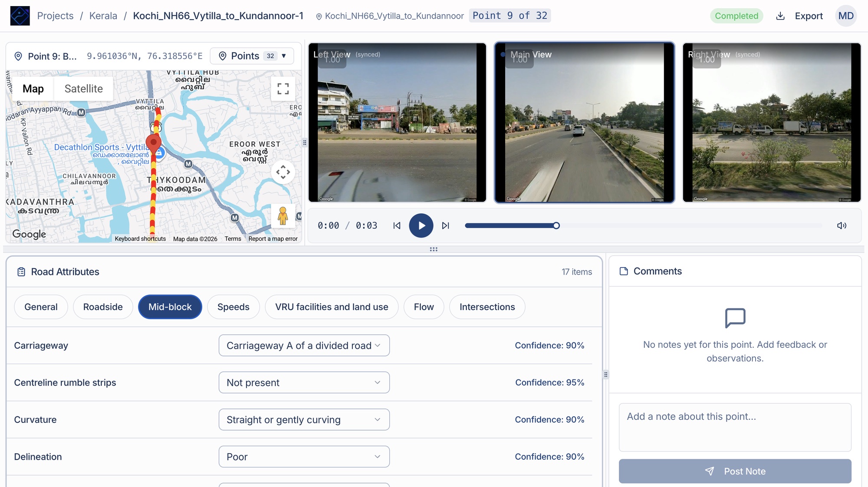The image size is (868, 487).
Task: Click the map pan control icon
Action: [283, 172]
